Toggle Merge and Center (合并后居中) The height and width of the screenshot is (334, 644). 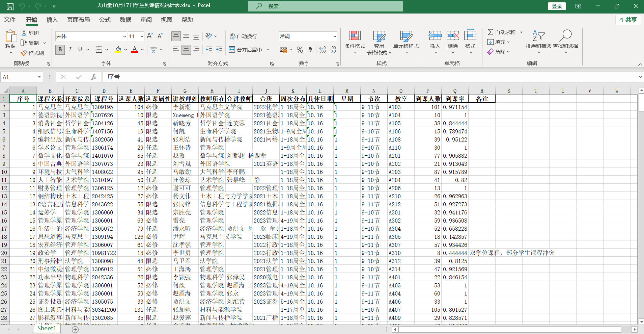246,50
